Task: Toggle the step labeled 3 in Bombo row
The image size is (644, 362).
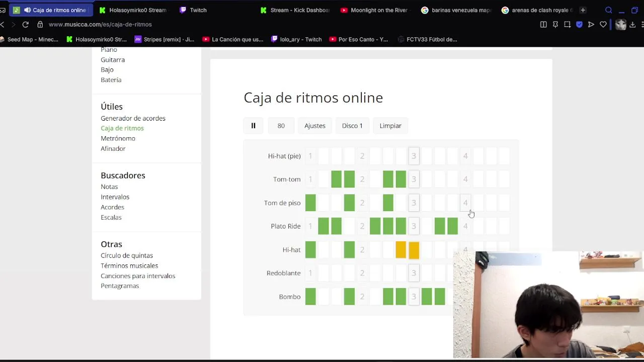Action: [x=414, y=297]
